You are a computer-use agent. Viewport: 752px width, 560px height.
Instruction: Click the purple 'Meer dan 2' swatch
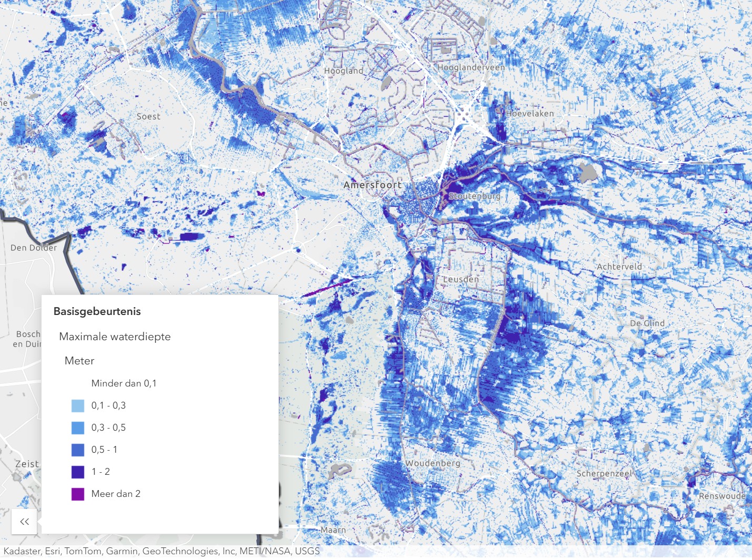[x=78, y=494]
